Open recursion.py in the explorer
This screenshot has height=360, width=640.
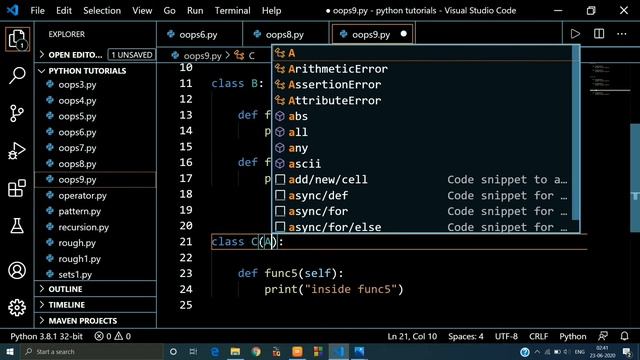[x=83, y=227]
